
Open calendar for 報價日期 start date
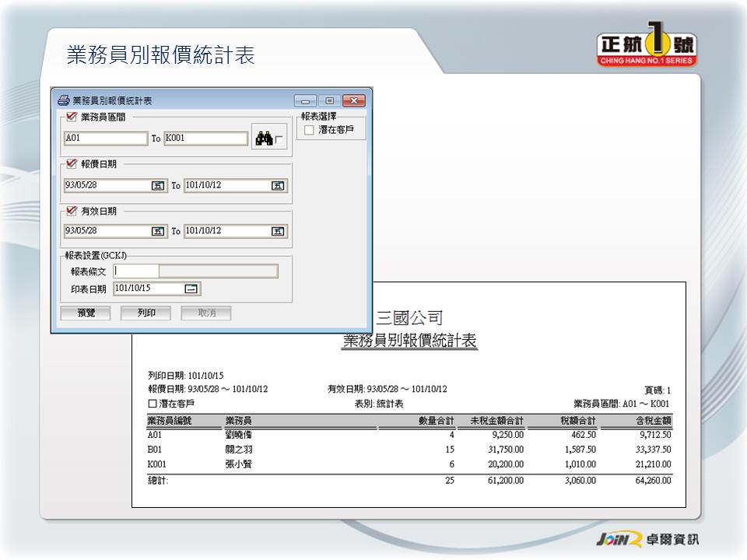[x=158, y=186]
